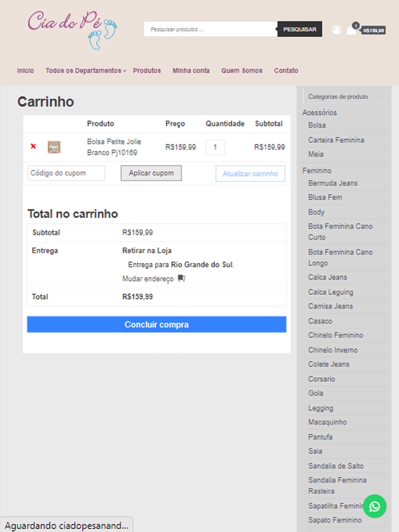Image resolution: width=399 pixels, height=532 pixels.
Task: Click the truck icon beside Mudar endereço
Action: point(182,278)
